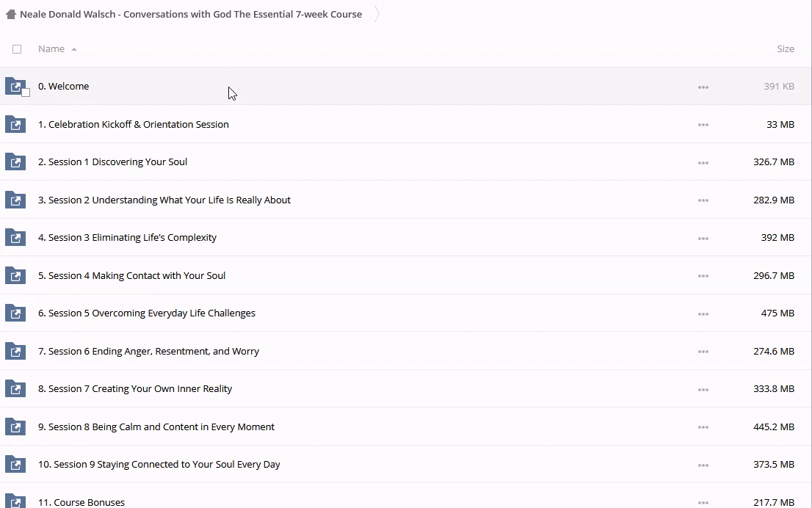Open three-dot menu for Session 8 Being Calm
The image size is (812, 508).
[703, 427]
